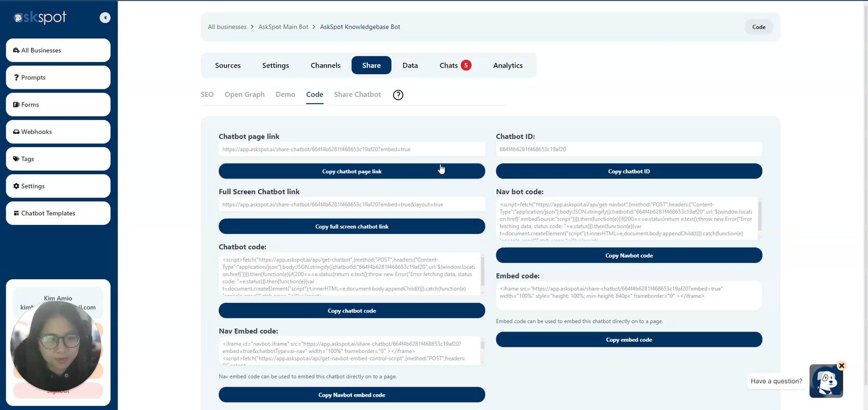Click Copy Navbot embed code button
Image resolution: width=868 pixels, height=410 pixels.
pos(352,395)
